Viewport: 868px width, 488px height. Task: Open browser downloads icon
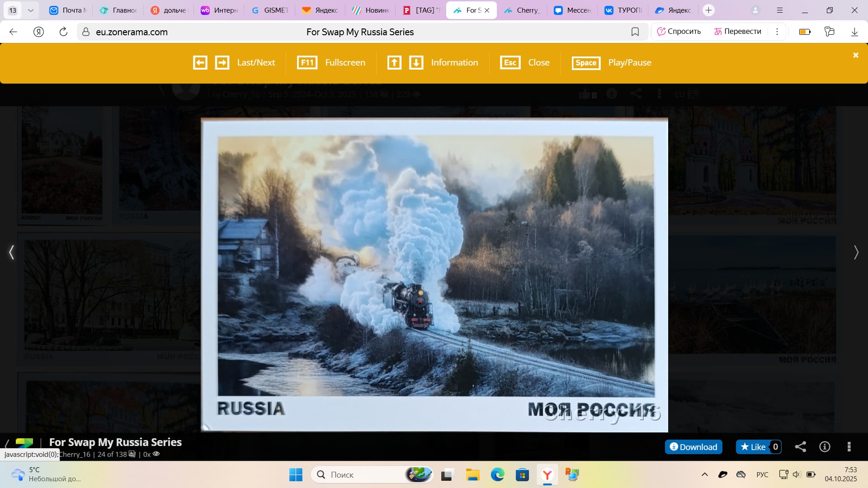[x=854, y=32]
